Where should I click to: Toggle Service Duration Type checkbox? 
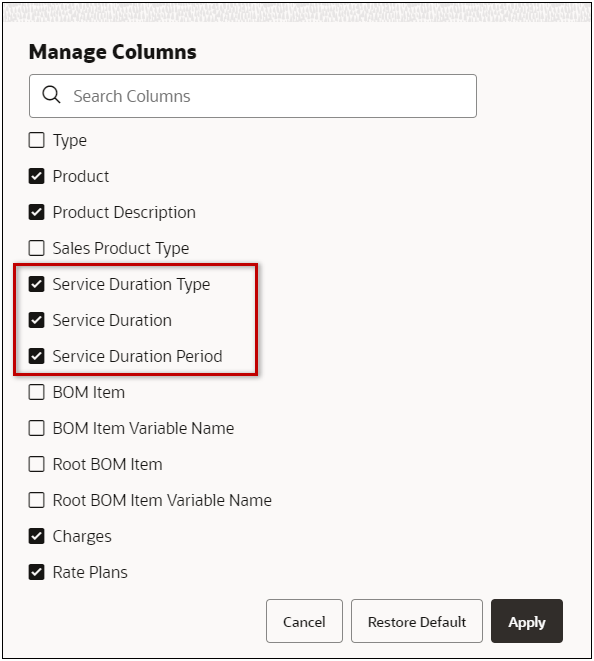pos(37,284)
